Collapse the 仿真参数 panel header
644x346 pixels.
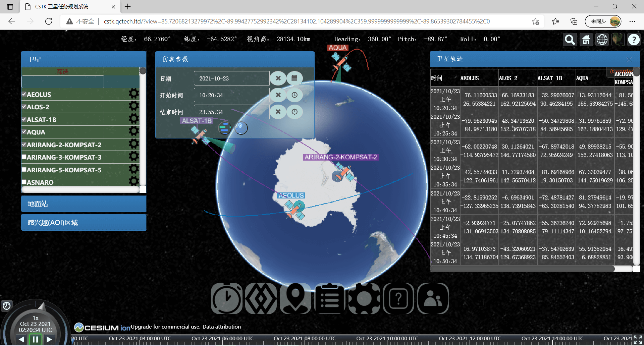[235, 59]
